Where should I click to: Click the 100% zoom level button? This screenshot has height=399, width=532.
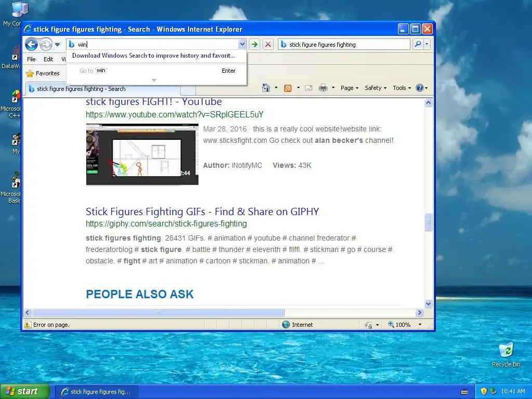(x=400, y=325)
